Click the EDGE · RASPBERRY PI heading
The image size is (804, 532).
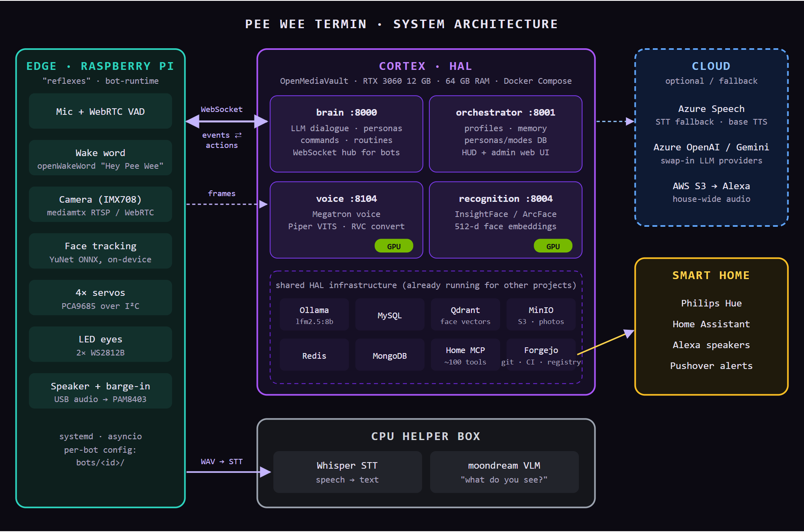click(x=100, y=66)
